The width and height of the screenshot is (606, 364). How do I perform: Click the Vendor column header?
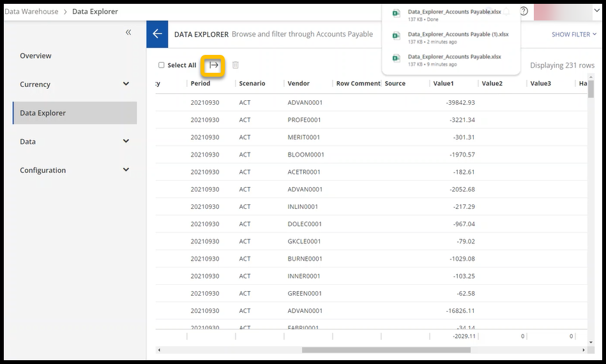click(298, 84)
